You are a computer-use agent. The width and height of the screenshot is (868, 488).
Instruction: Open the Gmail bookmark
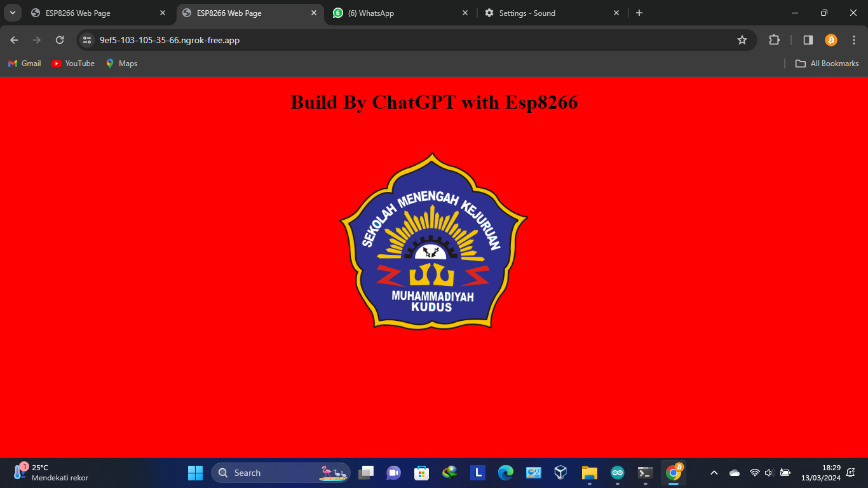point(25,64)
